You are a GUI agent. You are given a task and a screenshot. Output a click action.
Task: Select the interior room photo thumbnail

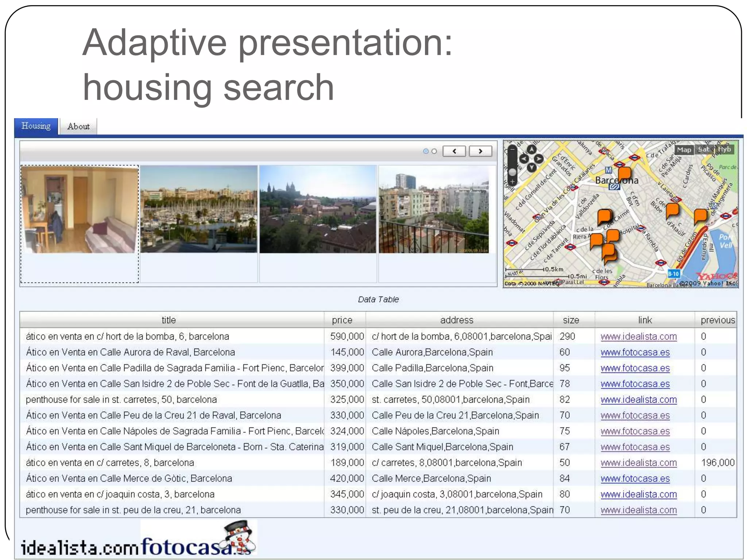(80, 209)
